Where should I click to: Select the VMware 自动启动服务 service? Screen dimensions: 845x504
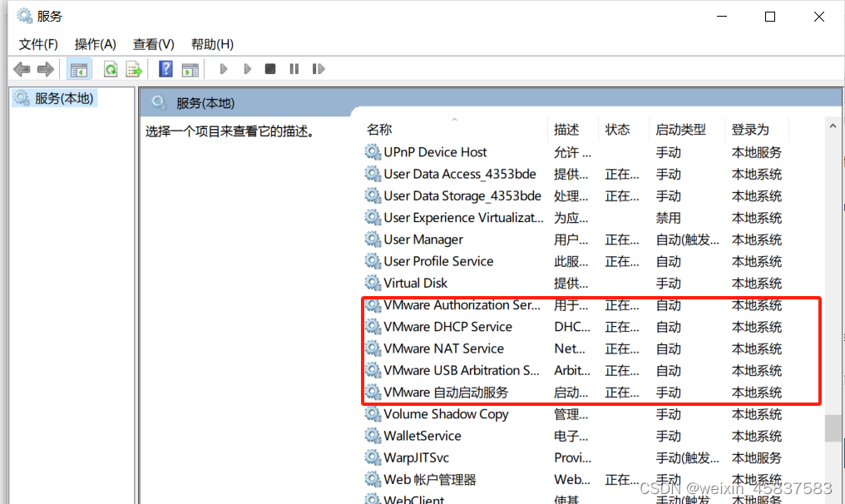446,392
